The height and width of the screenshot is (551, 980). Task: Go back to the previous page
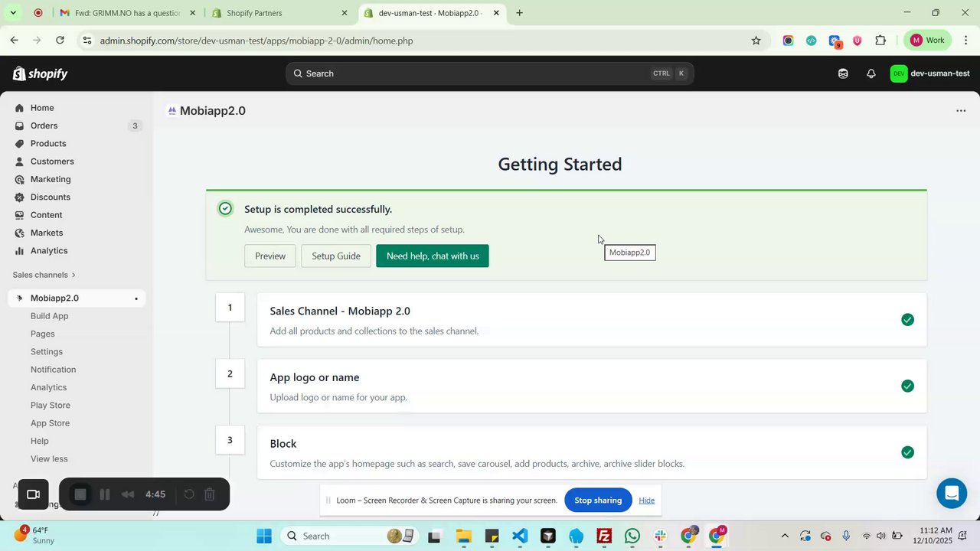pyautogui.click(x=14, y=41)
